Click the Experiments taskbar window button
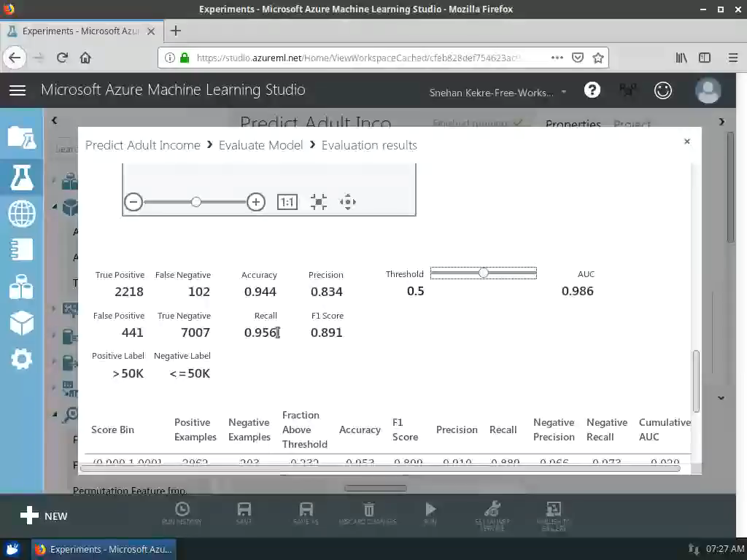Image resolution: width=747 pixels, height=560 pixels. (x=104, y=549)
